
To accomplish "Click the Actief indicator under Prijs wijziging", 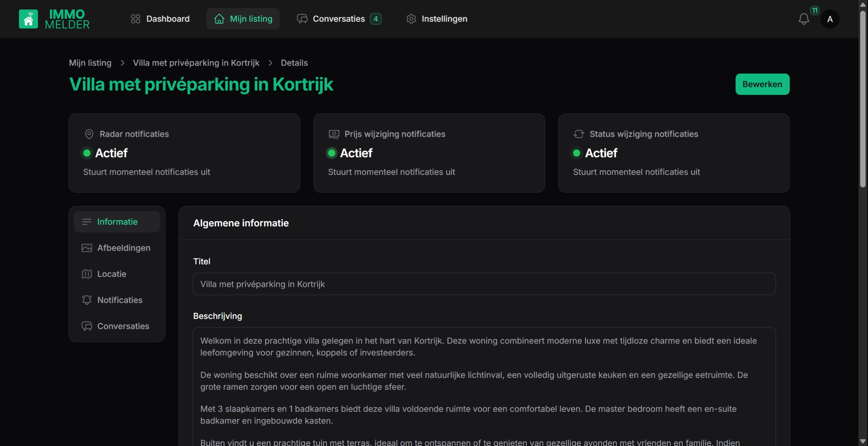I will 332,153.
